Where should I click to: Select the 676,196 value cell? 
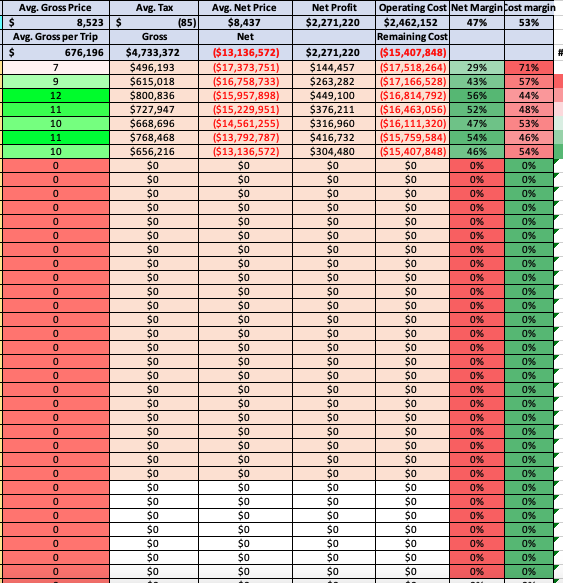[56, 52]
